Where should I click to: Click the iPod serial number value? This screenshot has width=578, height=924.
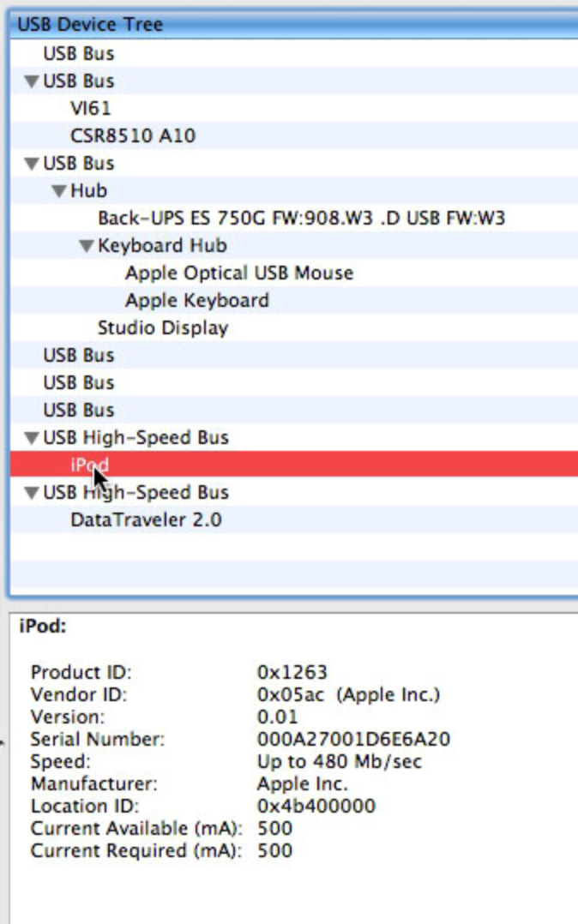pyautogui.click(x=353, y=739)
